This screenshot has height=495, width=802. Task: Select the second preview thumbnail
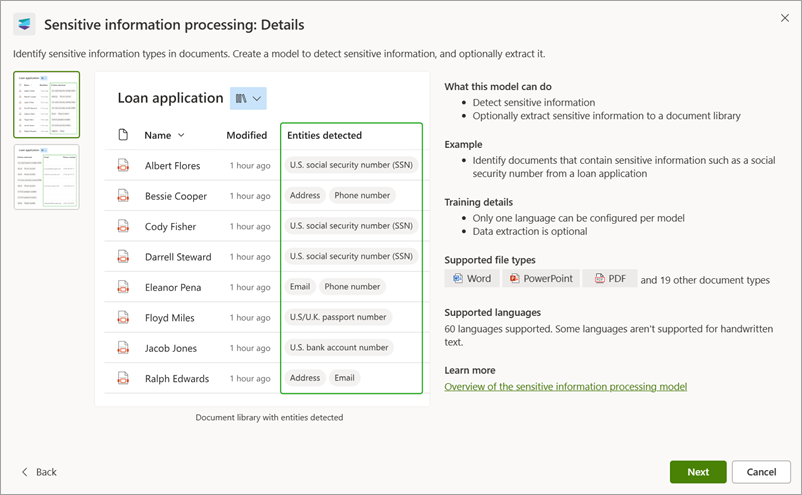47,177
